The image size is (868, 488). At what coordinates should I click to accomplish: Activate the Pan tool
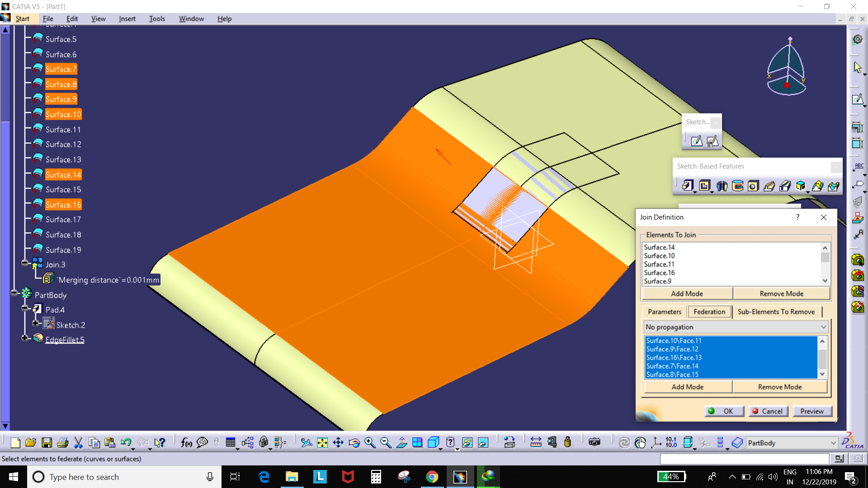pos(338,443)
